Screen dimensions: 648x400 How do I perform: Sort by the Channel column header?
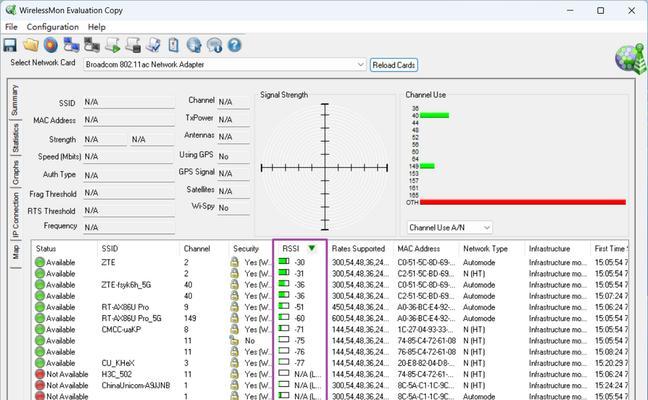[204, 249]
